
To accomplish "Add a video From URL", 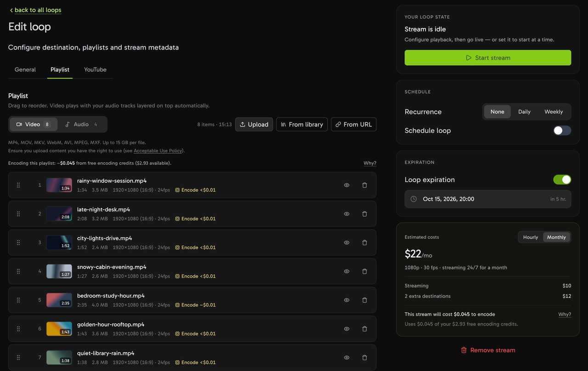I will click(354, 124).
